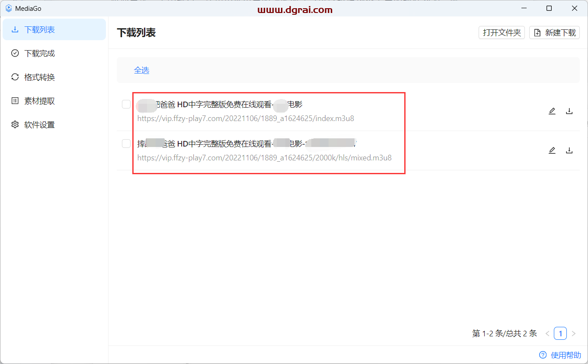Edit the mixed.m3u8 item with pencil icon
The width and height of the screenshot is (588, 364).
coord(552,150)
